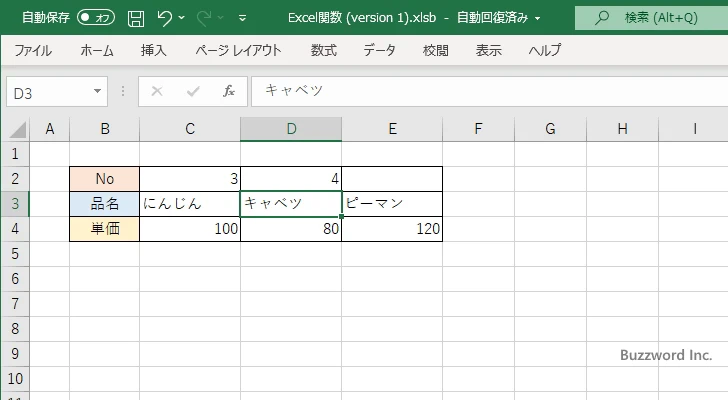Select column D header
The width and height of the screenshot is (728, 400).
291,129
